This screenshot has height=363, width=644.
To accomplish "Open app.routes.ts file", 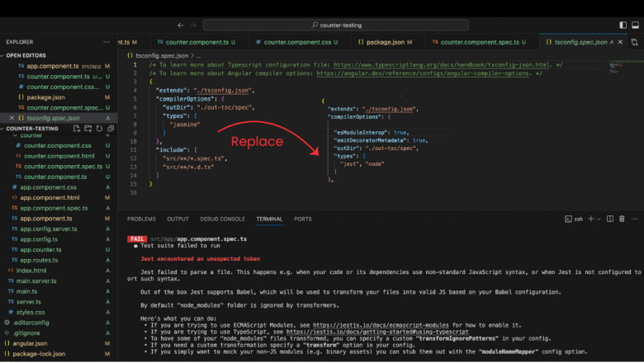I will coord(39,260).
